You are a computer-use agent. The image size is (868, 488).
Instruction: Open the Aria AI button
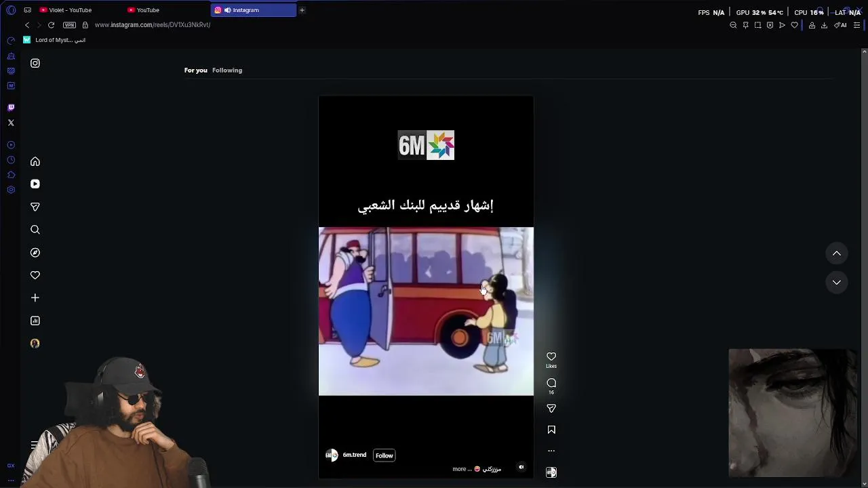840,25
